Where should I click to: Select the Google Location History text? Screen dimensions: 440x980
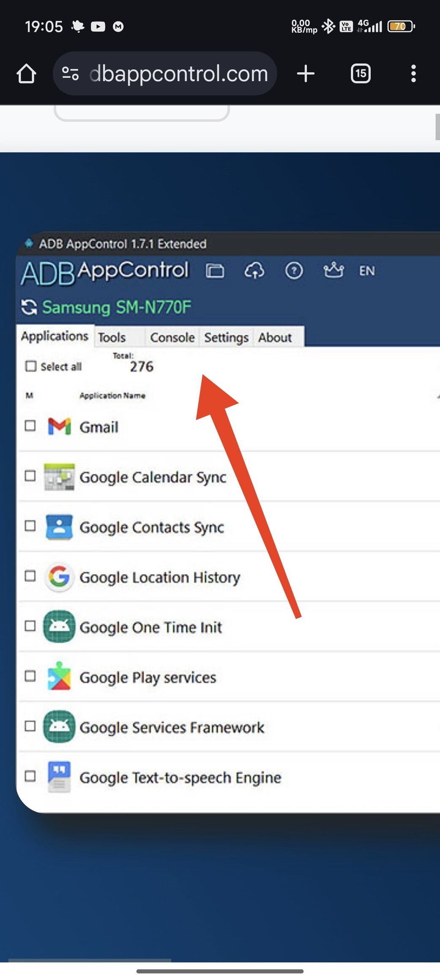click(160, 578)
